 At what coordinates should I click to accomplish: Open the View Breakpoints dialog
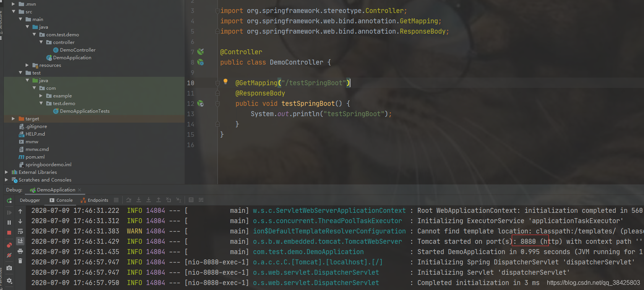coord(10,245)
